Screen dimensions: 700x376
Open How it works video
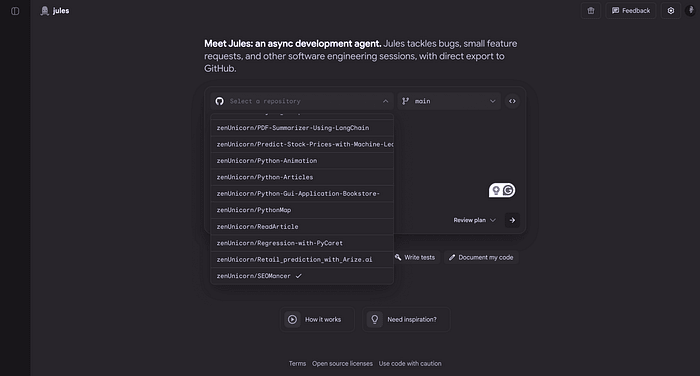[317, 319]
